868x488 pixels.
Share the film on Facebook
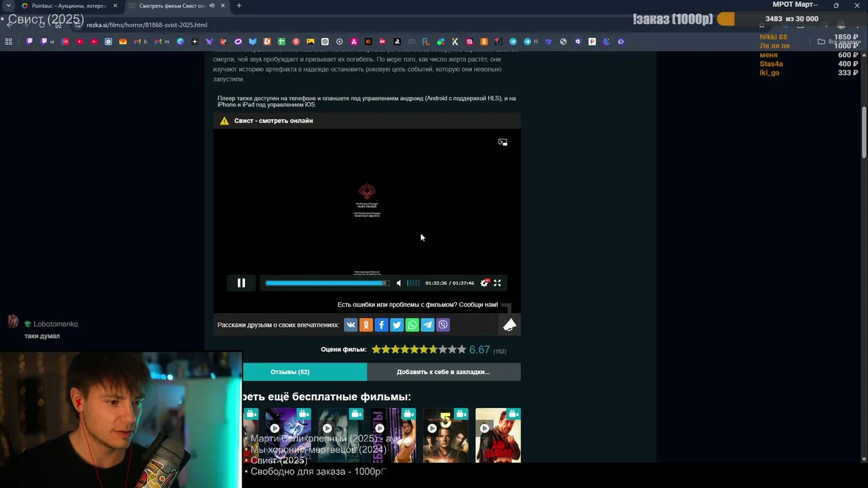click(x=382, y=325)
